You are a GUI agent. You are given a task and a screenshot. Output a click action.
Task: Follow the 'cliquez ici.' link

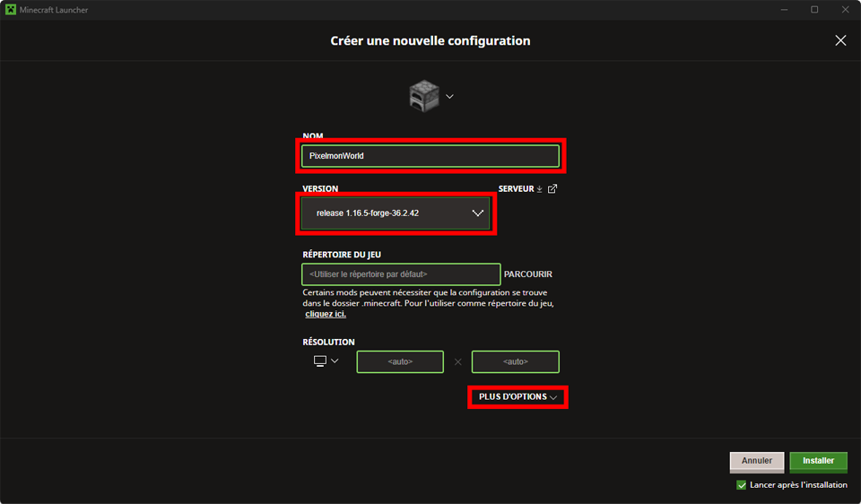(x=326, y=314)
